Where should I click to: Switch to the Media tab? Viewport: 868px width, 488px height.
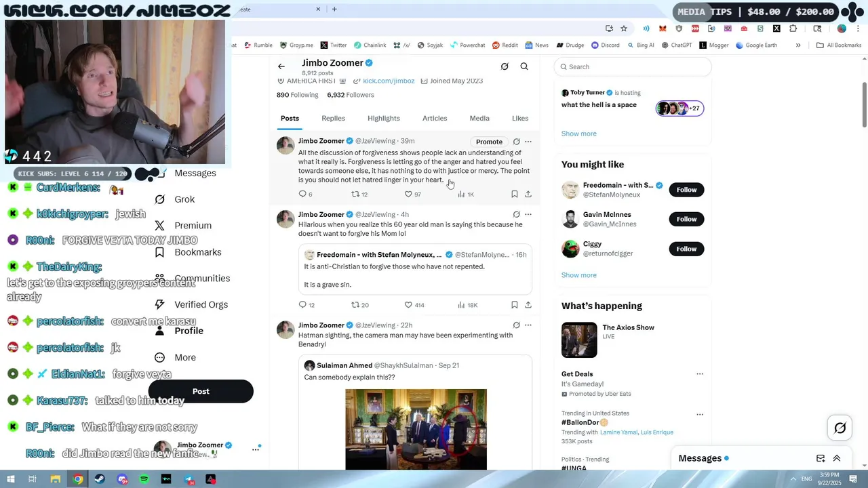point(479,118)
